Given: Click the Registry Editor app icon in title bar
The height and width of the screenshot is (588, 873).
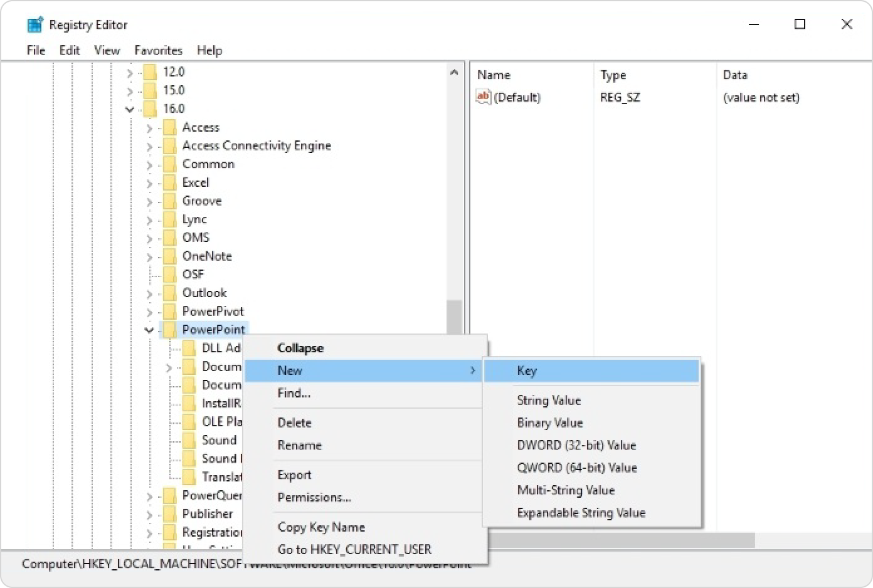Looking at the screenshot, I should coord(34,24).
